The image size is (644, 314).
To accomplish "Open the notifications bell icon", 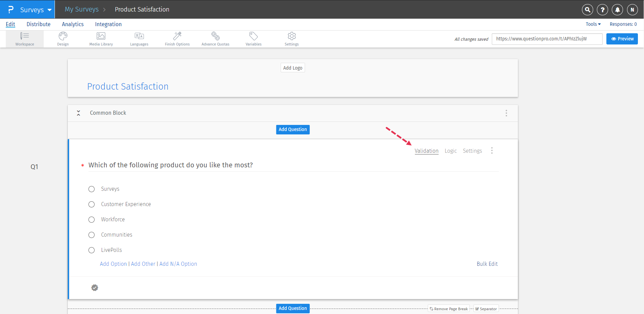I will coord(617,10).
